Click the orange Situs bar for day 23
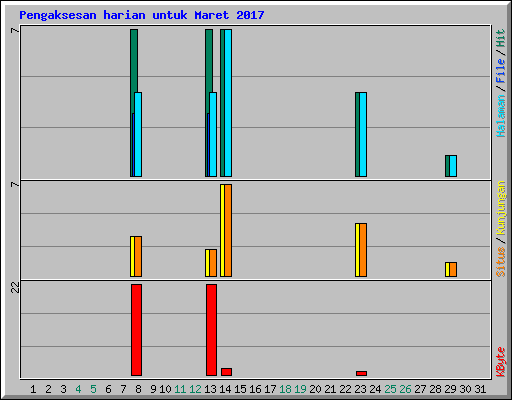The height and width of the screenshot is (400, 512). pos(363,250)
